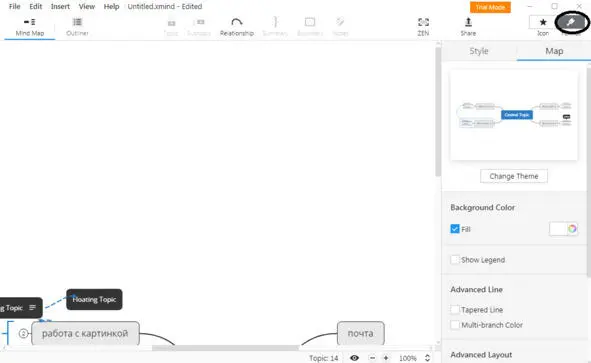
Task: Open the Outliner view
Action: (x=77, y=27)
